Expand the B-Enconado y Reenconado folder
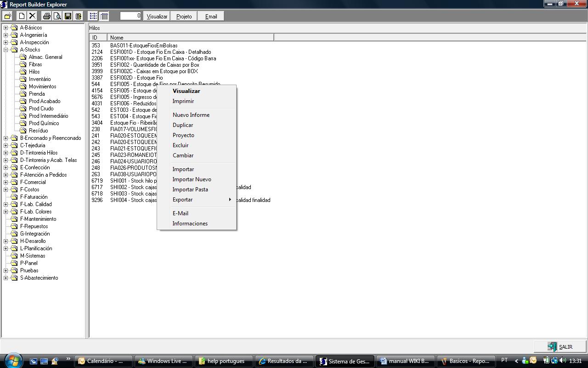 pyautogui.click(x=6, y=138)
